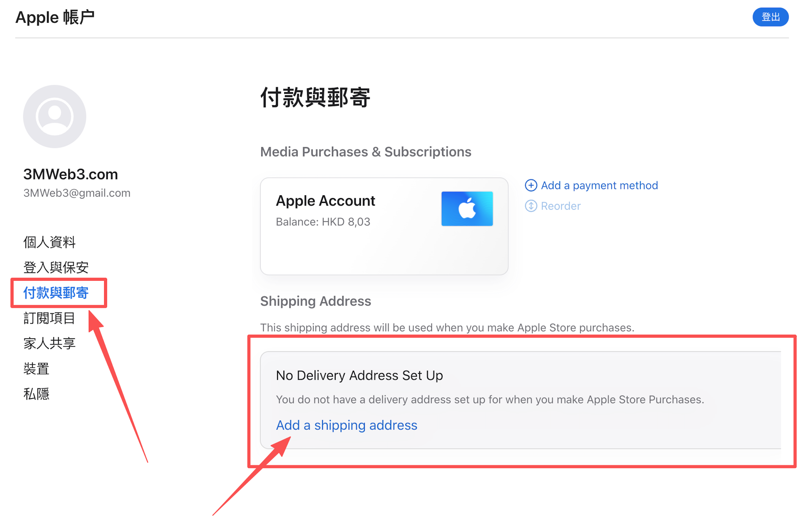This screenshot has height=521, width=812.
Task: Click Add a payment method link
Action: pyautogui.click(x=599, y=185)
